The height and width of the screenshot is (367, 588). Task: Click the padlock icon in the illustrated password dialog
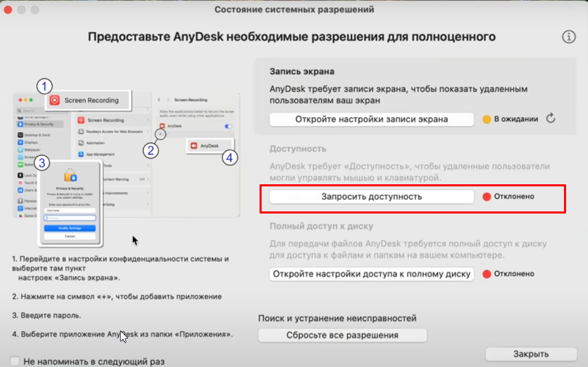coord(70,176)
